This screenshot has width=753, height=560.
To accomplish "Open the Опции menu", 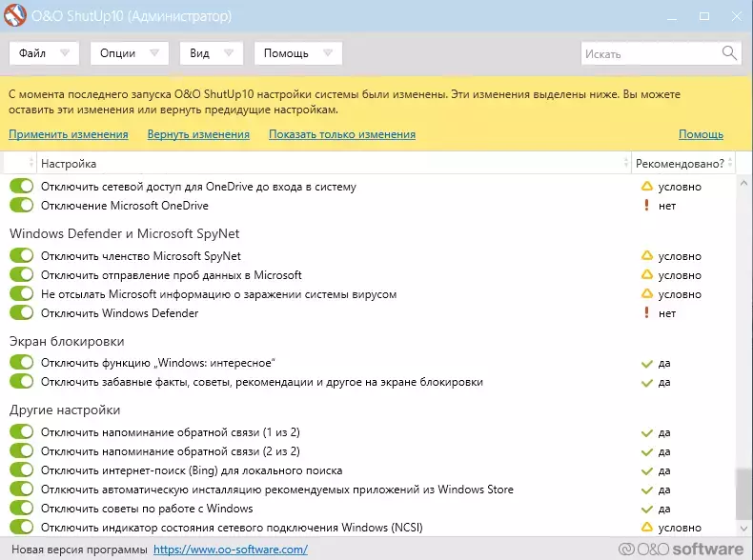I will click(130, 52).
